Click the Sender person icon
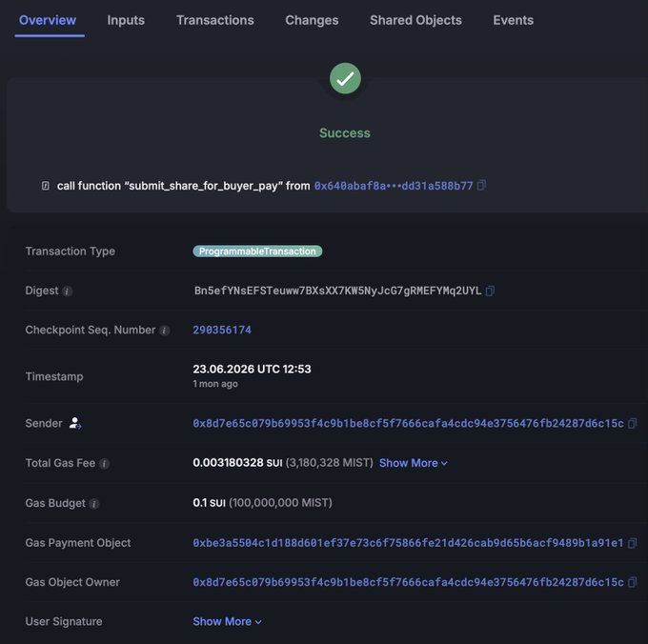Viewport: 648px width, 644px height. pos(74,423)
